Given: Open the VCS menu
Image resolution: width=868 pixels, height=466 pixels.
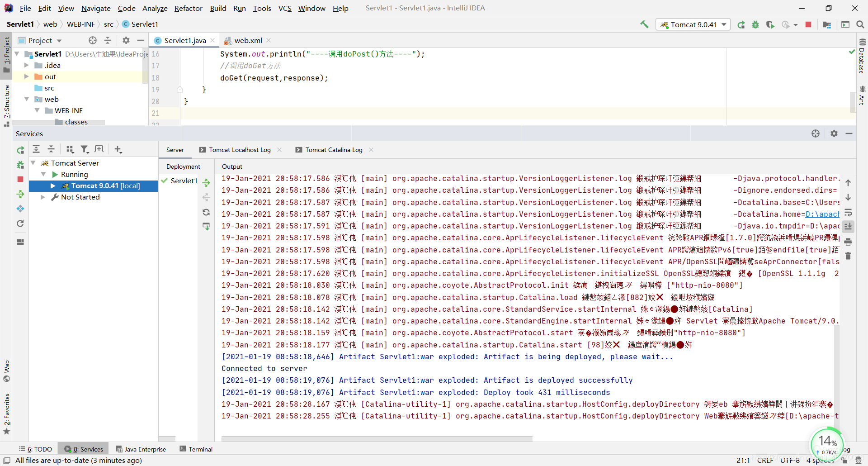Looking at the screenshot, I should click(x=285, y=8).
